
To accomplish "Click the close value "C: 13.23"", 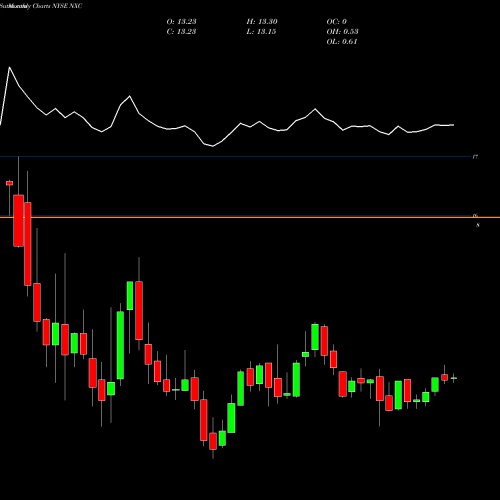I will [x=181, y=32].
